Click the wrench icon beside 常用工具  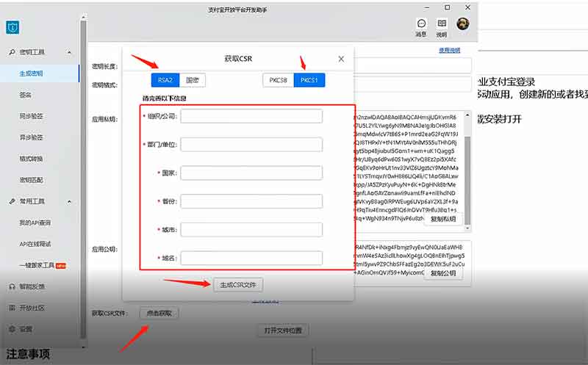[12, 201]
